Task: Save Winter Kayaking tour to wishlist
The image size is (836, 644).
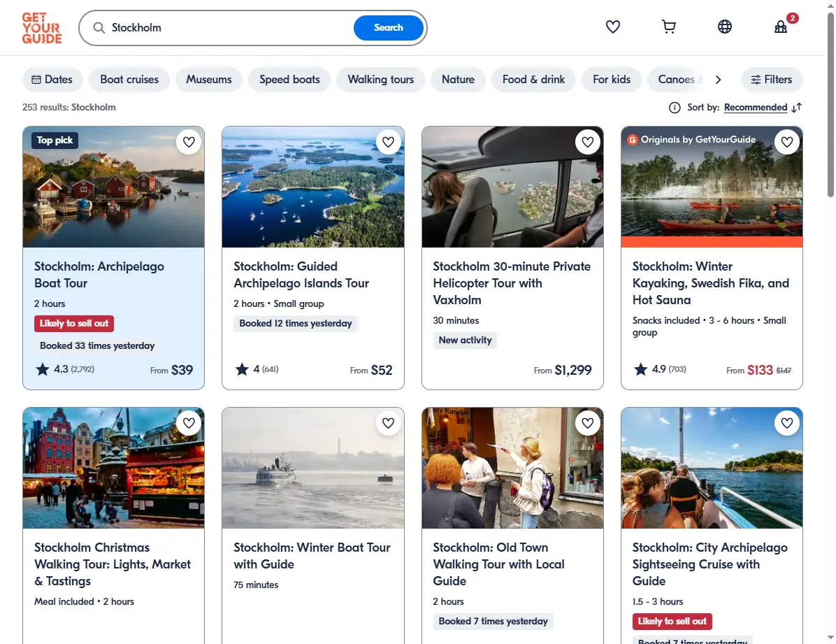Action: [787, 142]
